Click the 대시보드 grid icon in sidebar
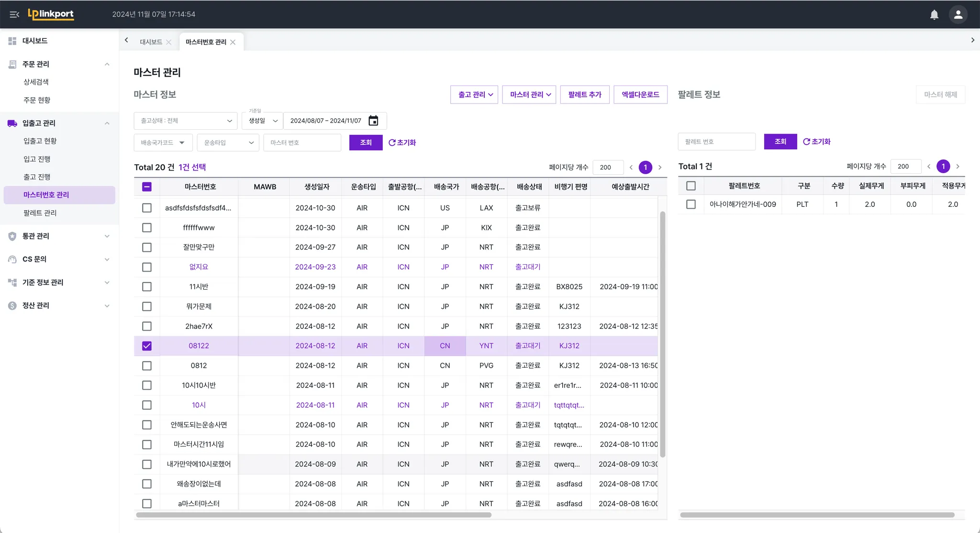The height and width of the screenshot is (533, 980). coord(12,41)
